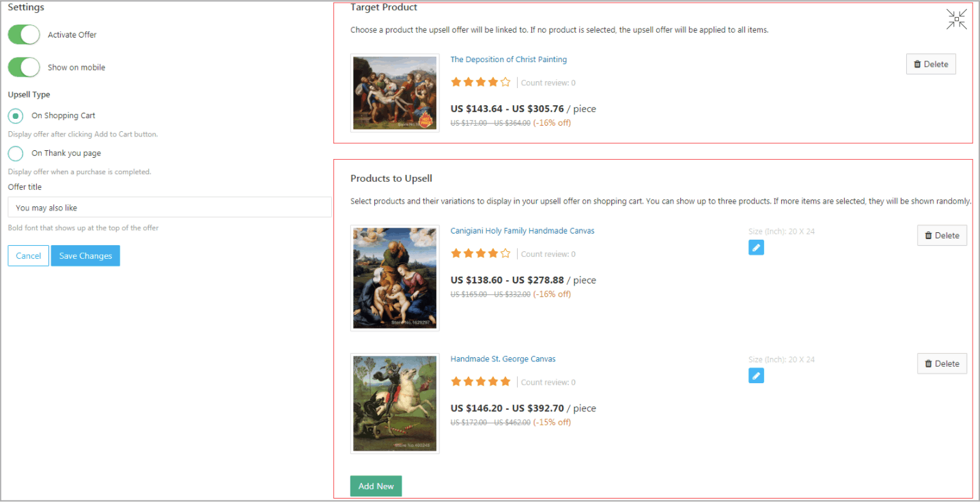Collapse the fullscreen view using the corner icon
The image size is (980, 502).
[x=956, y=19]
